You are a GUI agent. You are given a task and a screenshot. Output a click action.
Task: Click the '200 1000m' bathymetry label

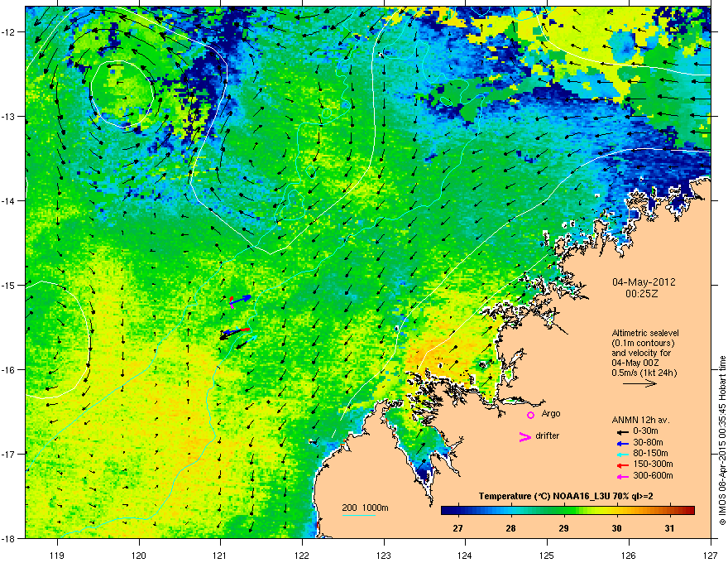pos(365,508)
